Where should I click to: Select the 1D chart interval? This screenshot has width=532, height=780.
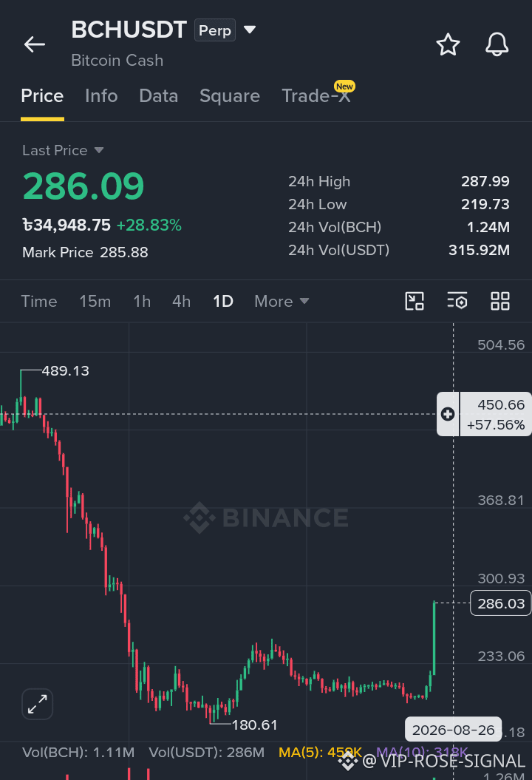pyautogui.click(x=223, y=301)
